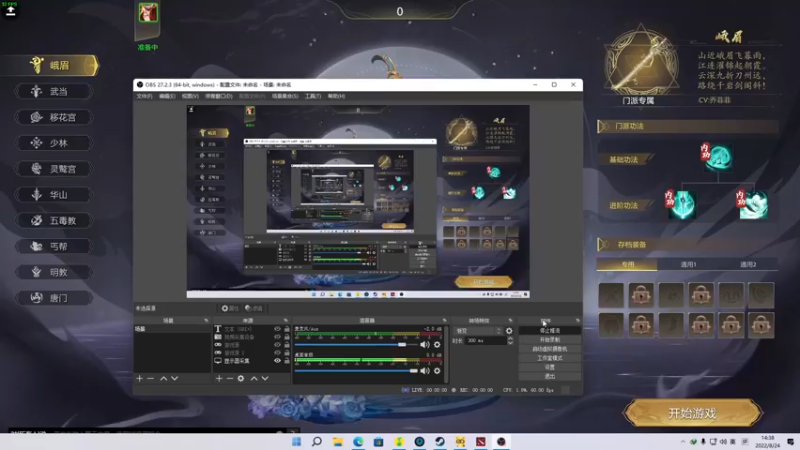Click the 桌面音频 volume slider

pos(356,371)
